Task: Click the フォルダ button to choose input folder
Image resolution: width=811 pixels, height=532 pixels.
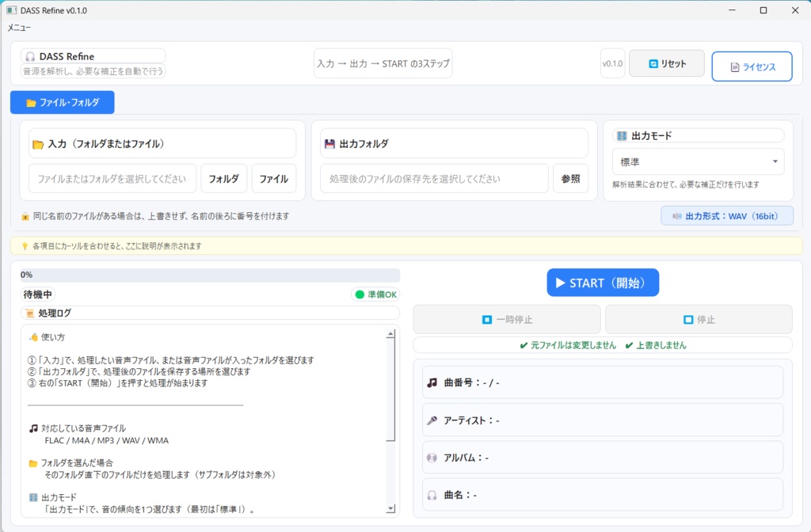Action: (x=224, y=179)
